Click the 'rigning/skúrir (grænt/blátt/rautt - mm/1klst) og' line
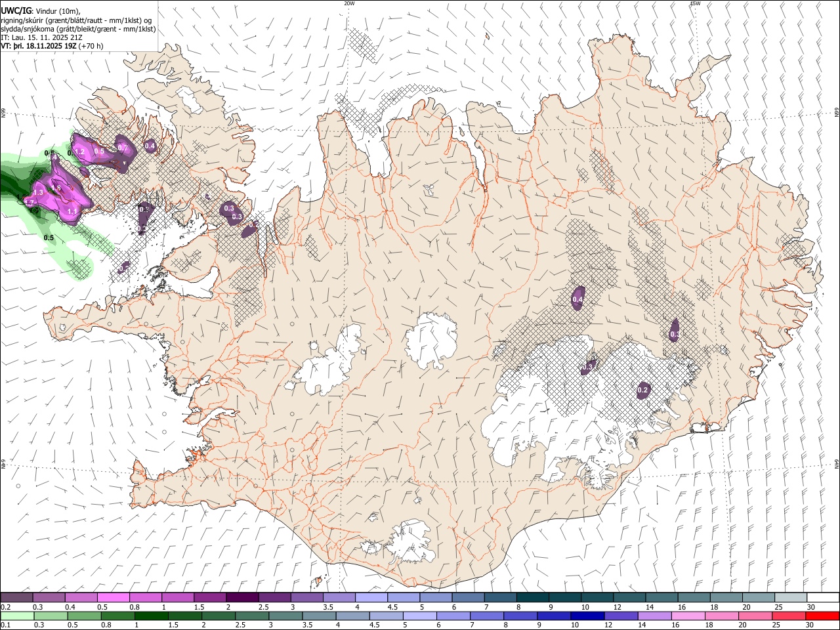Image resolution: width=840 pixels, height=630 pixels. pos(76,20)
